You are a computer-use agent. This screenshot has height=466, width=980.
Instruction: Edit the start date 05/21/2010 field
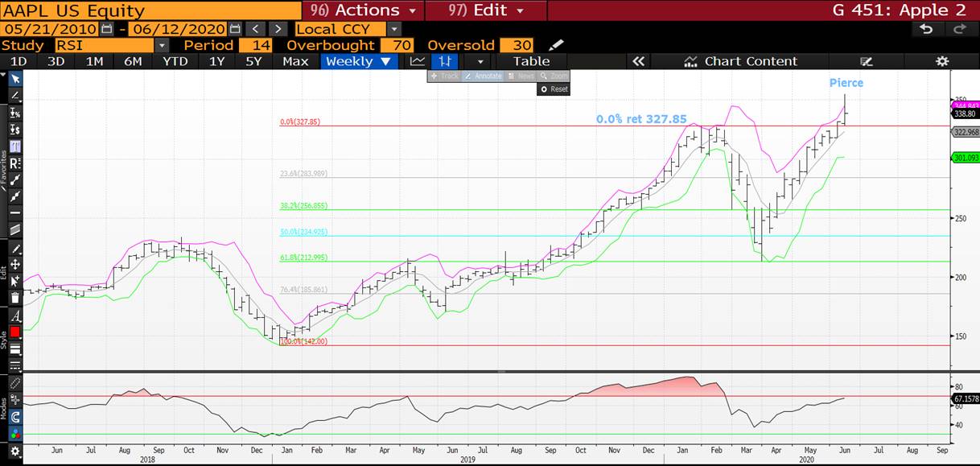[51, 29]
